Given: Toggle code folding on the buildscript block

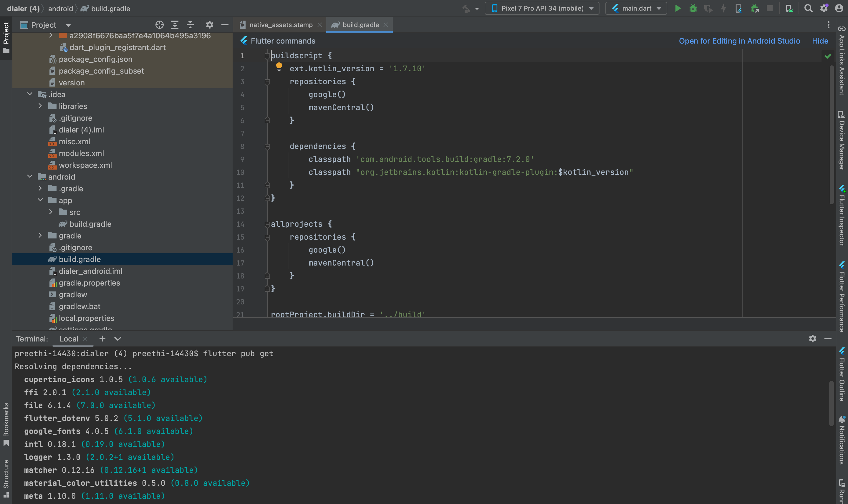Looking at the screenshot, I should (267, 56).
